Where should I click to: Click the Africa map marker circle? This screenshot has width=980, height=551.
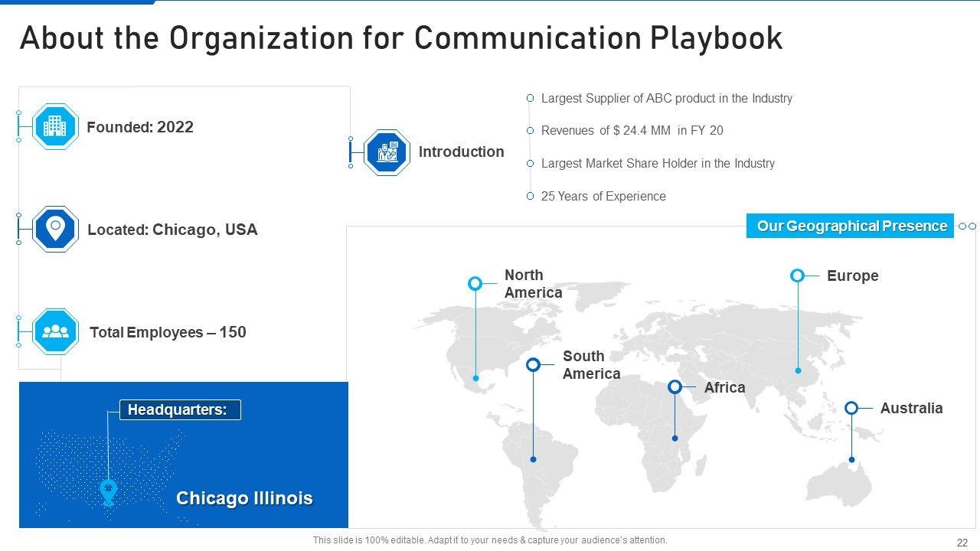pyautogui.click(x=675, y=387)
